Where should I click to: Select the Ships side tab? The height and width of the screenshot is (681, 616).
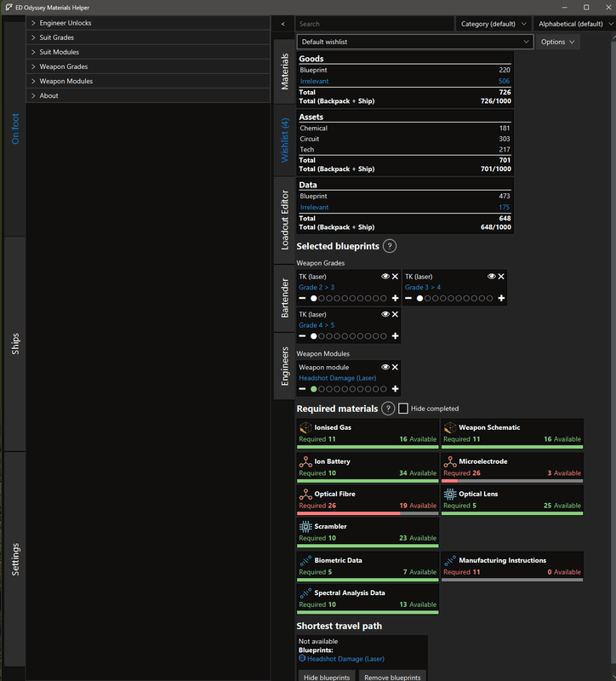click(14, 344)
